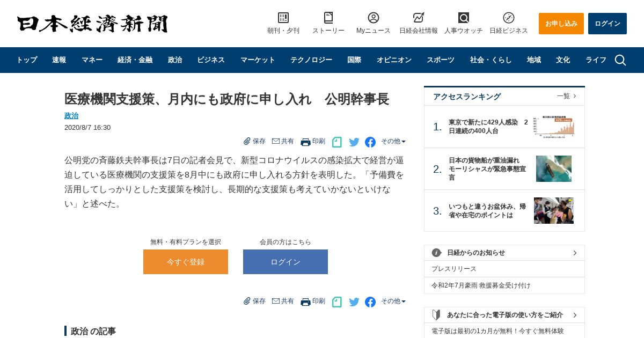
Task: Click the beginner mark icon beside あなたに合った電子版
Action: [x=436, y=315]
